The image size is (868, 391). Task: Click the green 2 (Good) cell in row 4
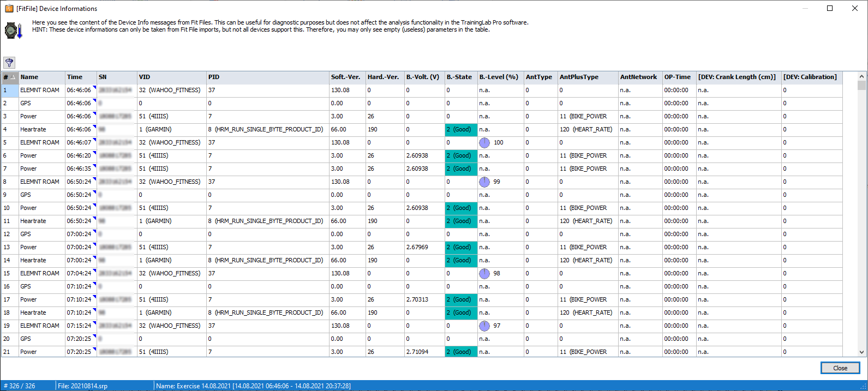point(461,129)
